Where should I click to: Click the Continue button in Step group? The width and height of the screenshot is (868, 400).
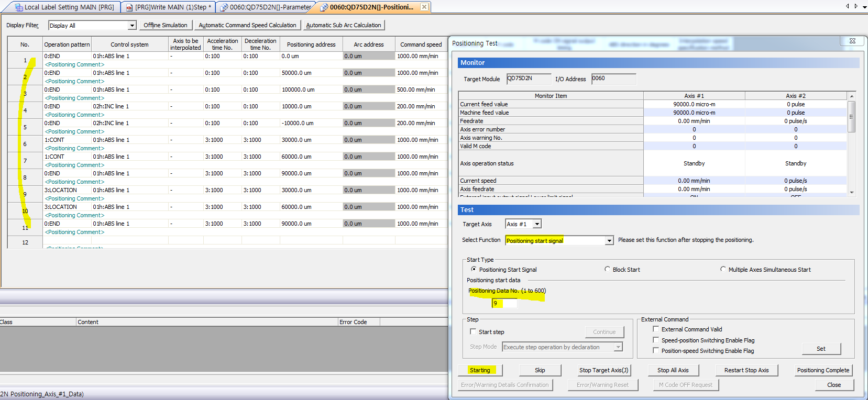pyautogui.click(x=604, y=332)
